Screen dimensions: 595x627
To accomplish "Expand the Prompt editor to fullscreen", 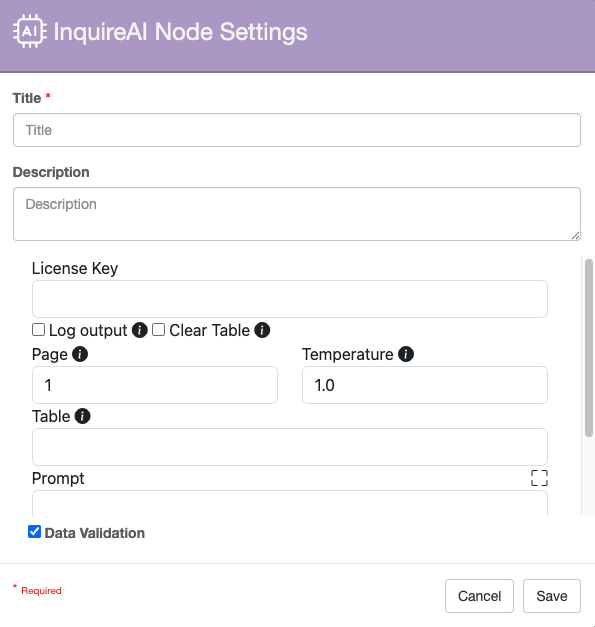I will (539, 478).
